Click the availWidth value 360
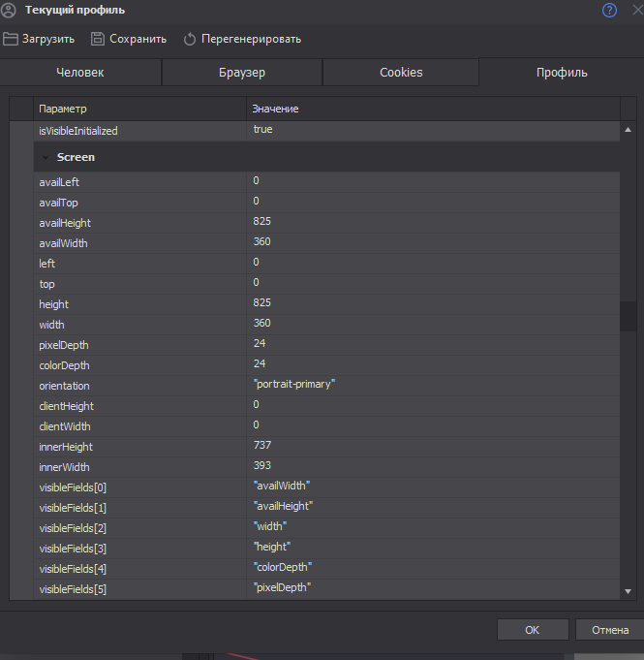 pos(262,241)
